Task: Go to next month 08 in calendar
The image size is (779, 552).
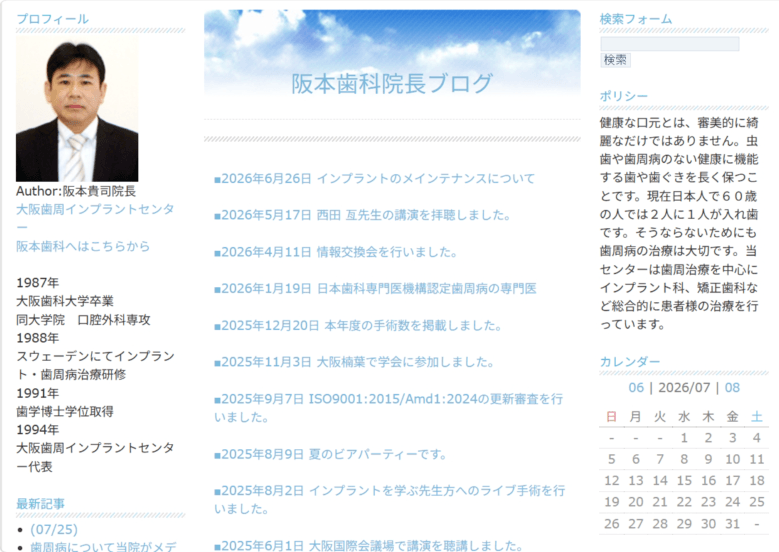Action: click(732, 388)
